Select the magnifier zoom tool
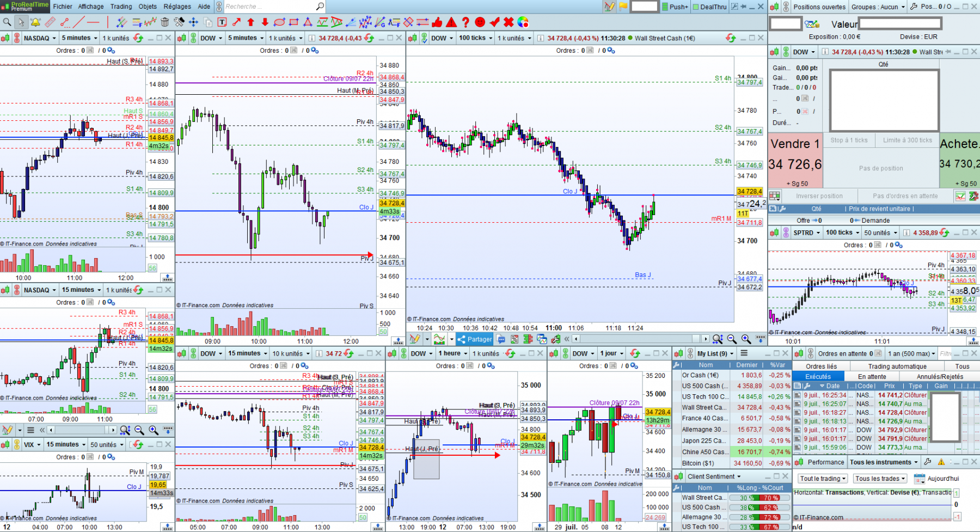This screenshot has height=532, width=980. coord(7,22)
